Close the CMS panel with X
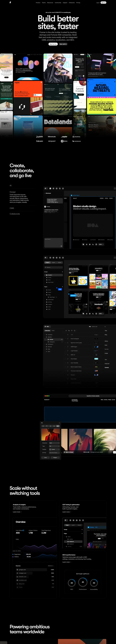Viewport: 116px width, 644px height. tap(105, 326)
